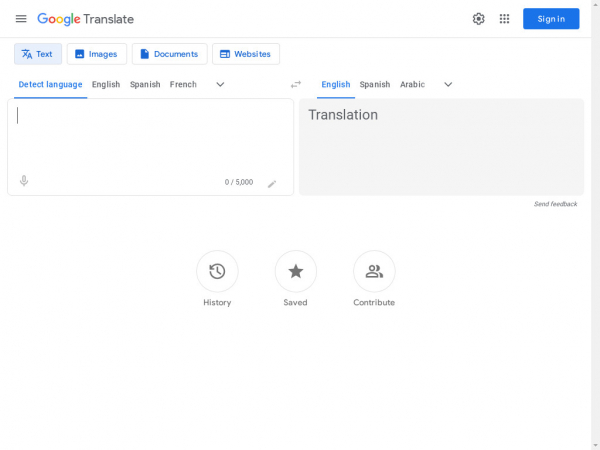Choose French as source language
Screen dimensions: 600x450
pyautogui.click(x=183, y=85)
